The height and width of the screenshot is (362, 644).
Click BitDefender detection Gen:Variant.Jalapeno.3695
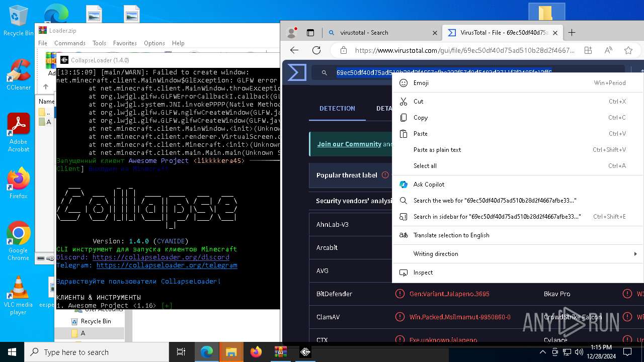(x=449, y=294)
